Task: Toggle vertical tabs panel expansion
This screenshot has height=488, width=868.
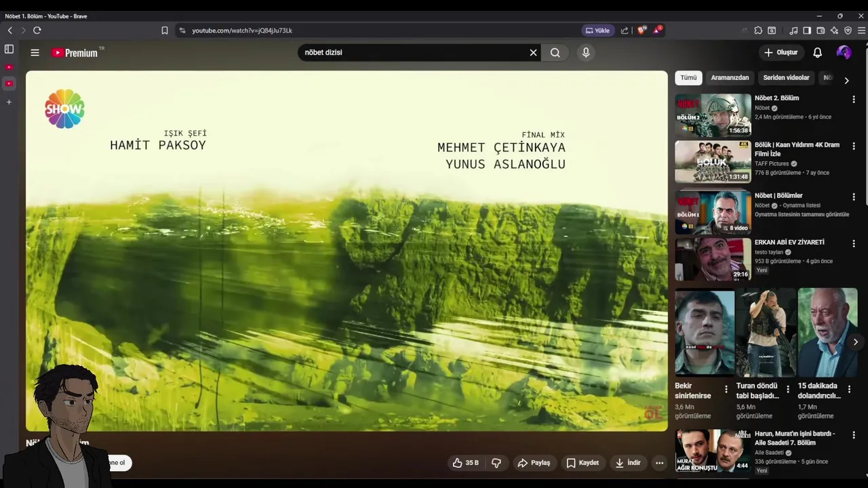Action: pos(9,49)
